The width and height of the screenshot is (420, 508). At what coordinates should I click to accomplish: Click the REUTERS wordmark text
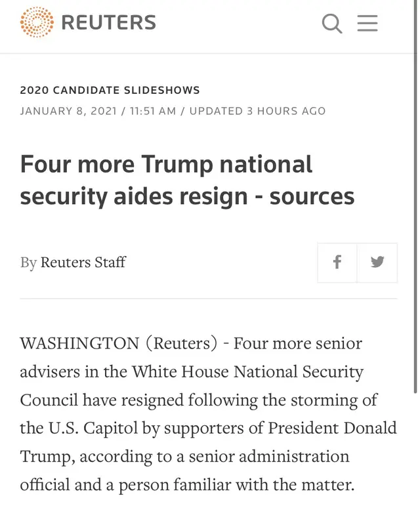(109, 22)
